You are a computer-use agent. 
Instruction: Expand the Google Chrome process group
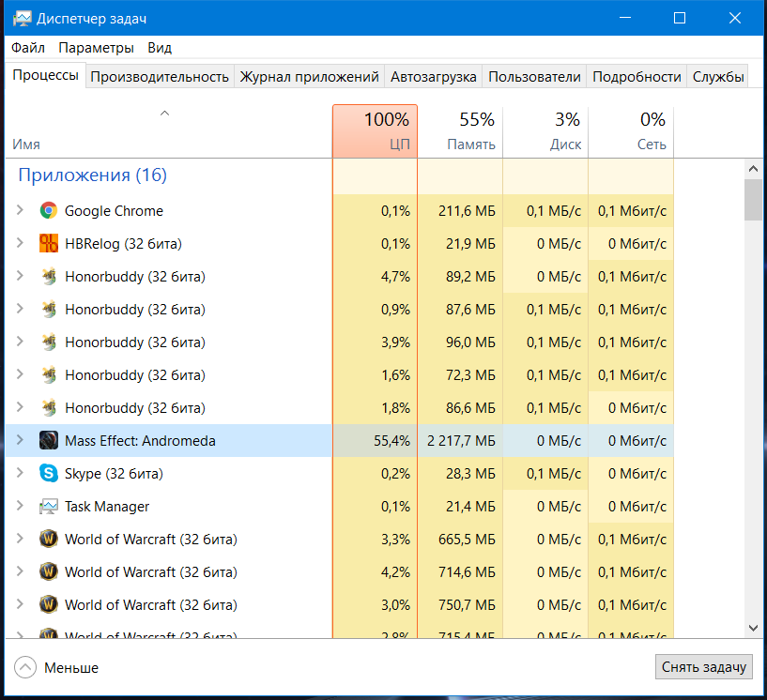(20, 210)
